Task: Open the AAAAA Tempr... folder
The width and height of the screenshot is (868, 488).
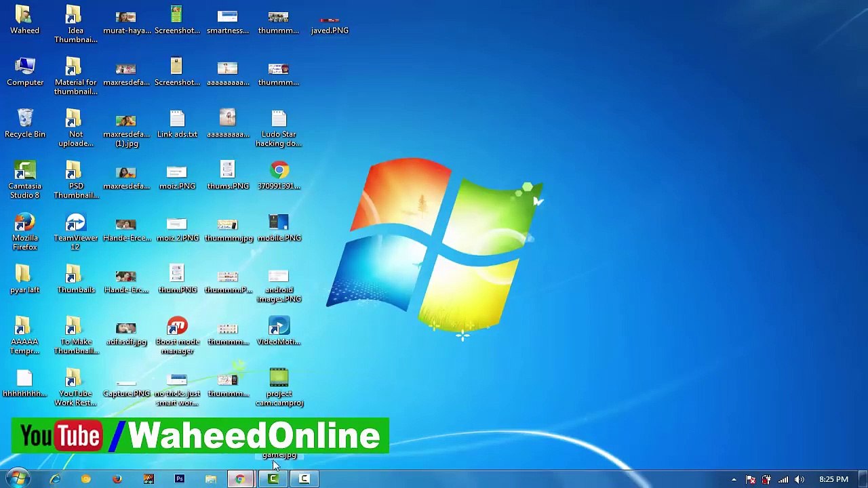Action: coord(25,335)
